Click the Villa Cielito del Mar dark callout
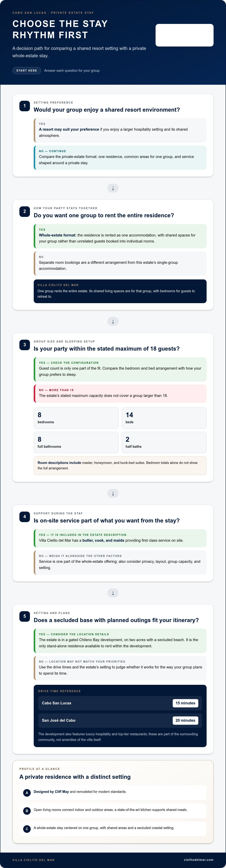Screen dimensions: 226x868 point(120,291)
